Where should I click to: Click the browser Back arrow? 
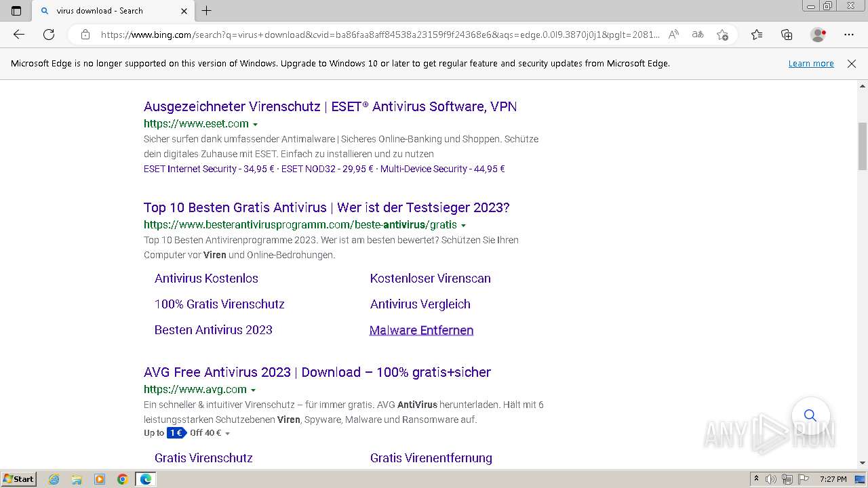[19, 35]
